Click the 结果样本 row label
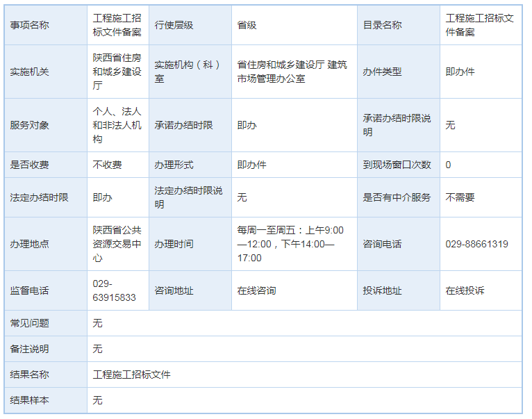This screenshot has width=532, height=419. point(29,400)
